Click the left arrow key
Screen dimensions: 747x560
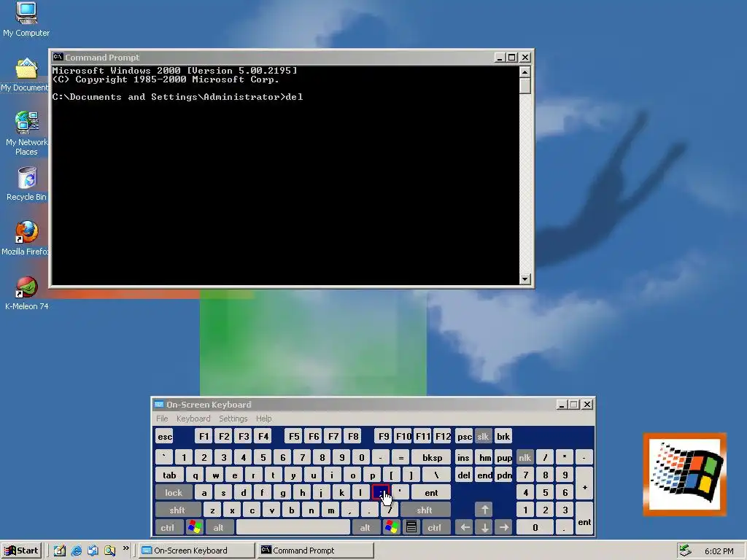pyautogui.click(x=465, y=528)
